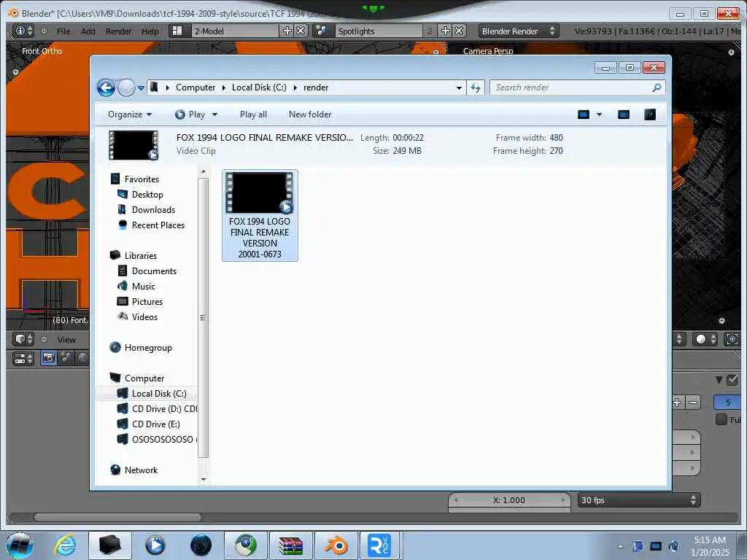Select Homegroup in navigation pane
Viewport: 747px width, 560px height.
pyautogui.click(x=148, y=348)
